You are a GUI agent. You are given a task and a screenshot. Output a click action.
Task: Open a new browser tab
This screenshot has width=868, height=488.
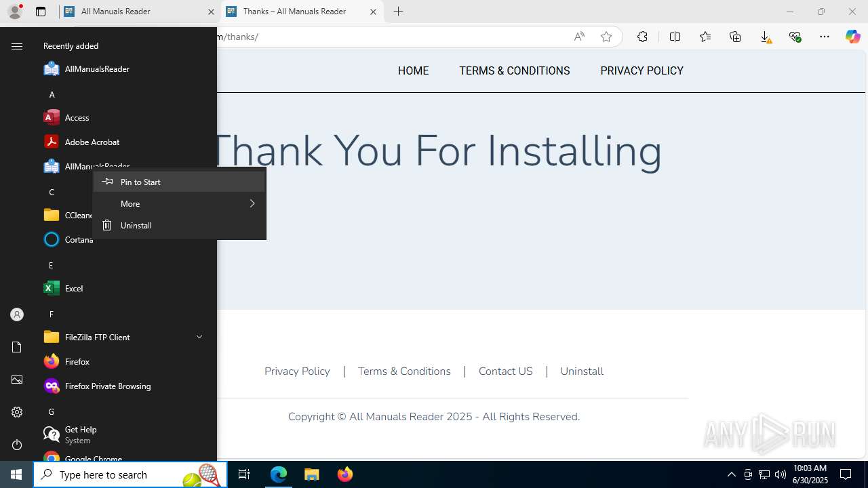click(x=399, y=12)
